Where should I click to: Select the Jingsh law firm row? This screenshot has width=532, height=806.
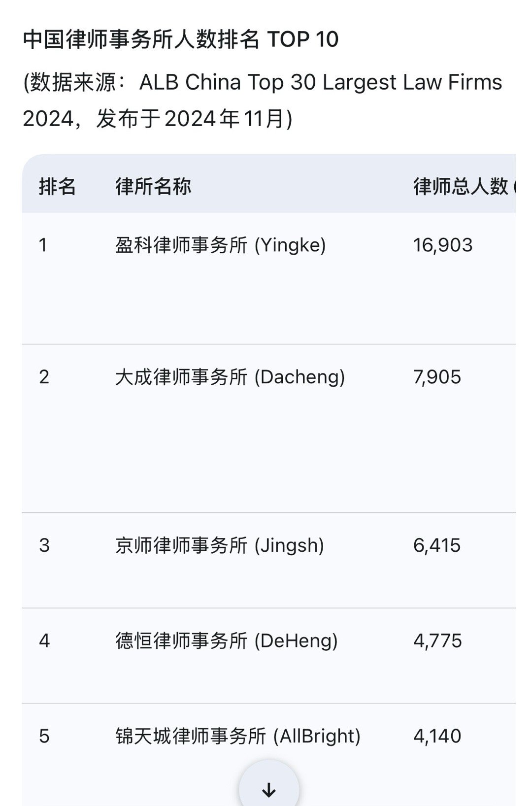218,545
